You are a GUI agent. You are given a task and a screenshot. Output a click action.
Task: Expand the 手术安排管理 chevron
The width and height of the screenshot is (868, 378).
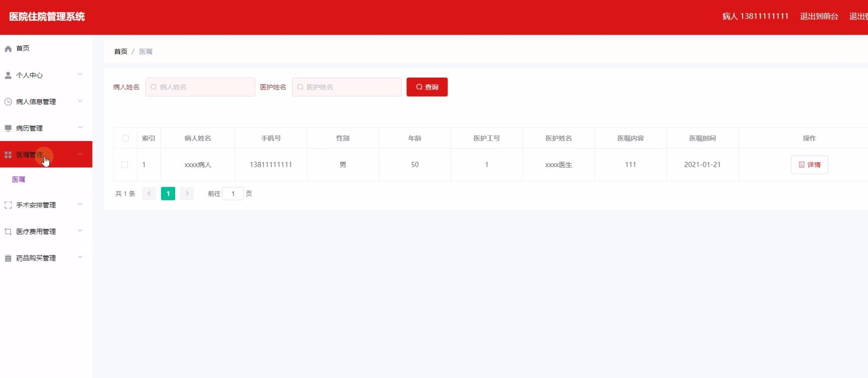(x=80, y=205)
